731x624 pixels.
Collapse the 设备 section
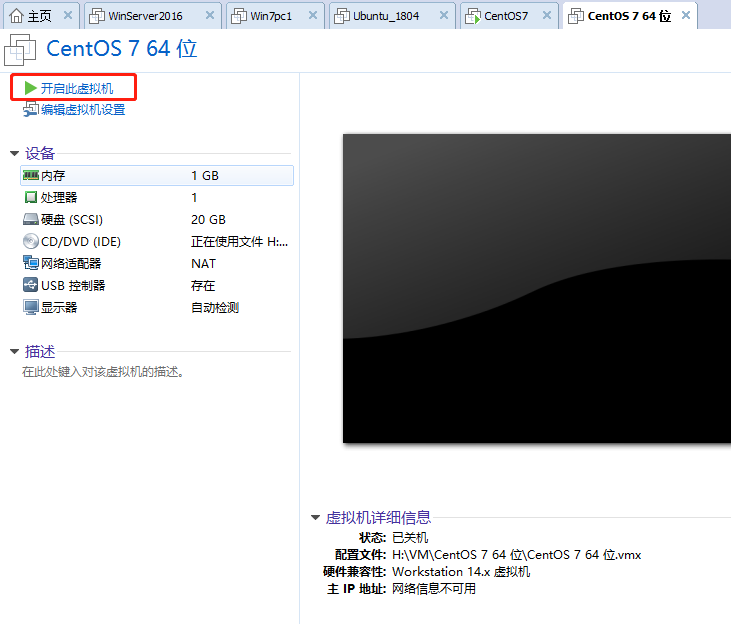pyautogui.click(x=14, y=153)
